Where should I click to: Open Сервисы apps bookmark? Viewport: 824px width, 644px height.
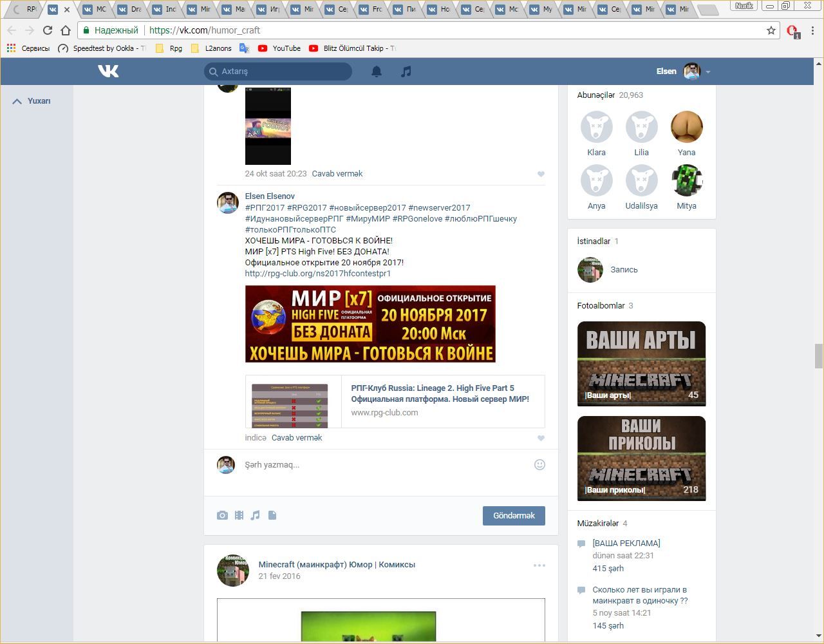(x=28, y=48)
